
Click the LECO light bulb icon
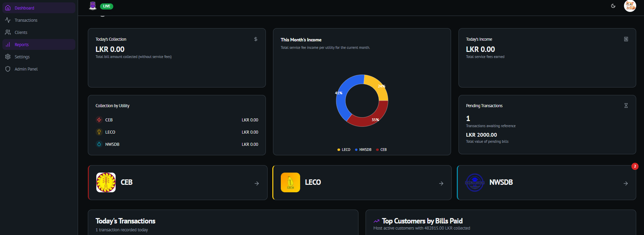(99, 132)
